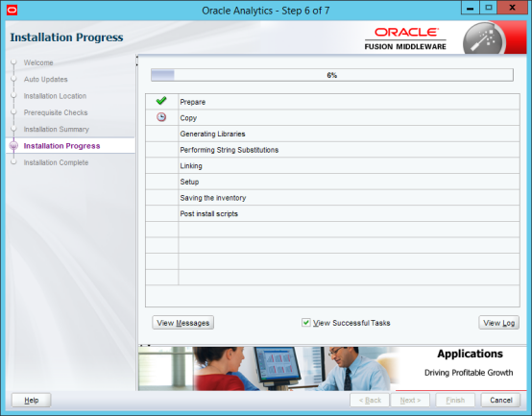Image resolution: width=532 pixels, height=416 pixels.
Task: Select the Welcome step in sidebar
Action: pos(38,62)
